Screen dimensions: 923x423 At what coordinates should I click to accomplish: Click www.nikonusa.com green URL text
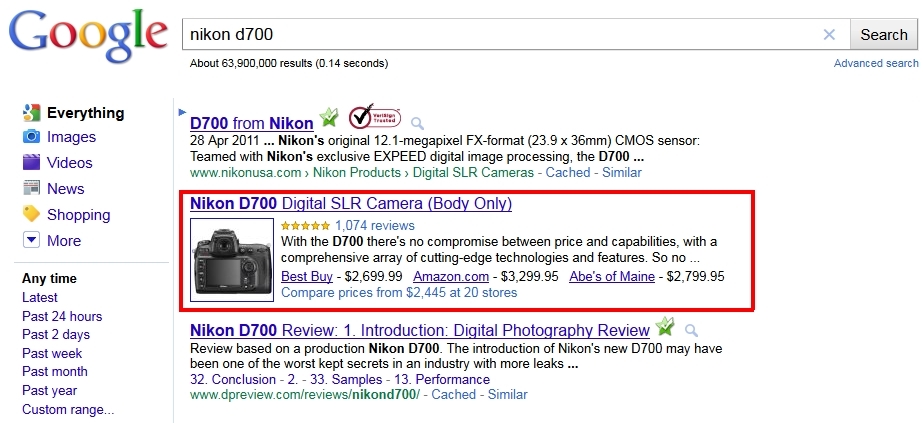point(245,172)
